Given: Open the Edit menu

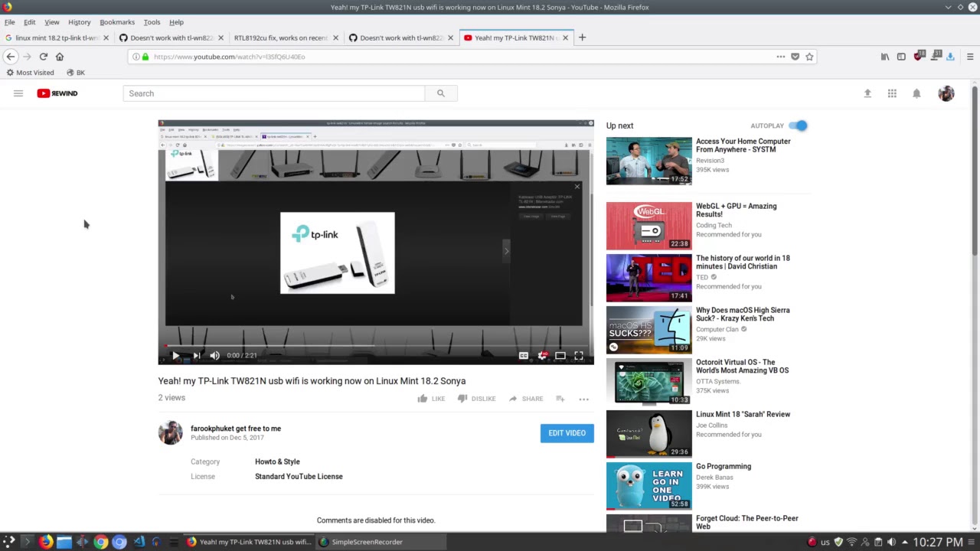Looking at the screenshot, I should tap(29, 22).
